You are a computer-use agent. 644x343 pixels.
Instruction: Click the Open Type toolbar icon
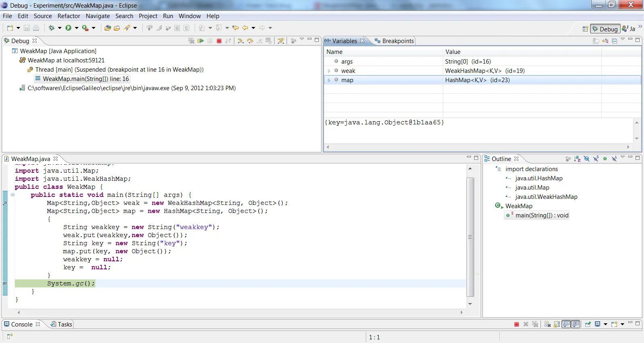(x=107, y=28)
